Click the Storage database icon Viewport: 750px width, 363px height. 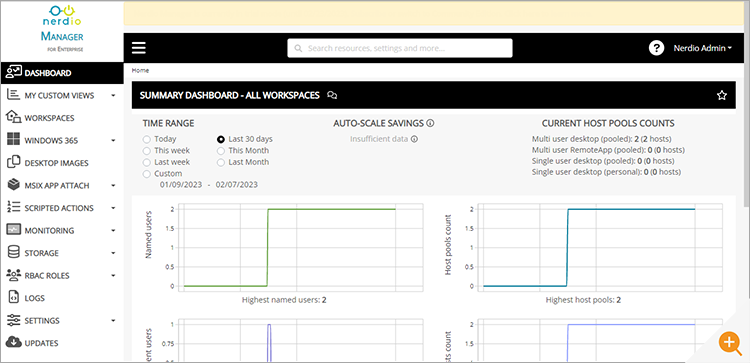pyautogui.click(x=13, y=252)
